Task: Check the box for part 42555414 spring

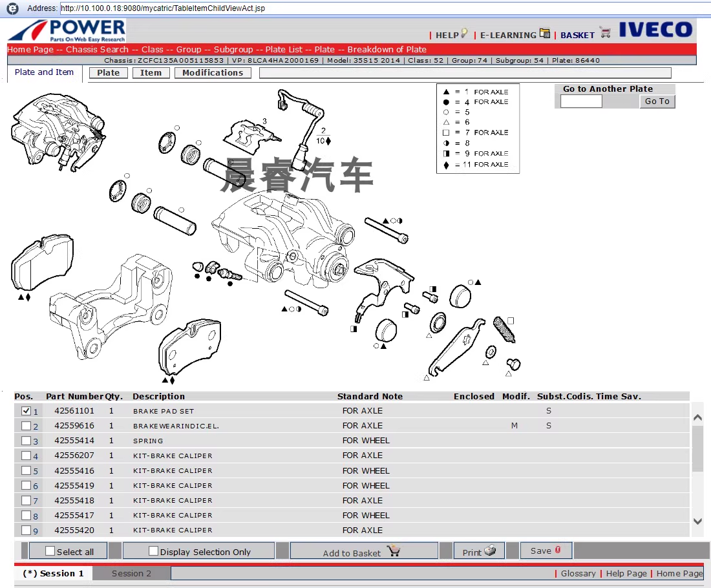Action: pos(26,441)
